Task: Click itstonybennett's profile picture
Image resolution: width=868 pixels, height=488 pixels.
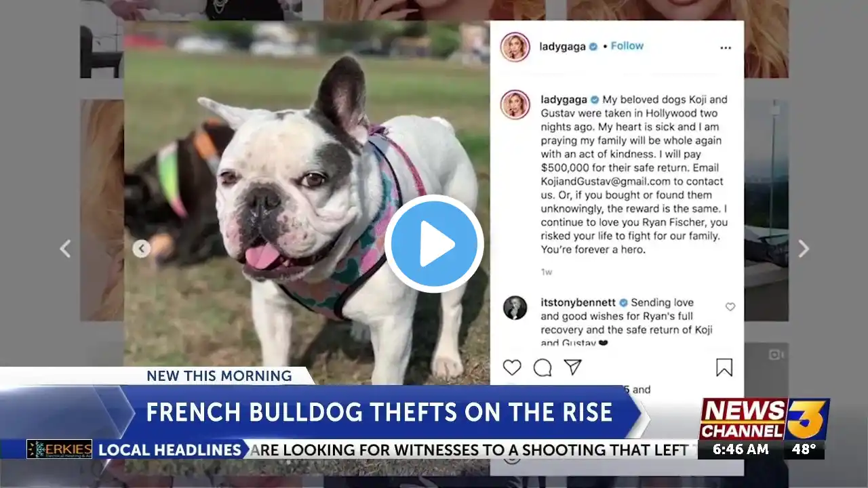Action: coord(515,308)
